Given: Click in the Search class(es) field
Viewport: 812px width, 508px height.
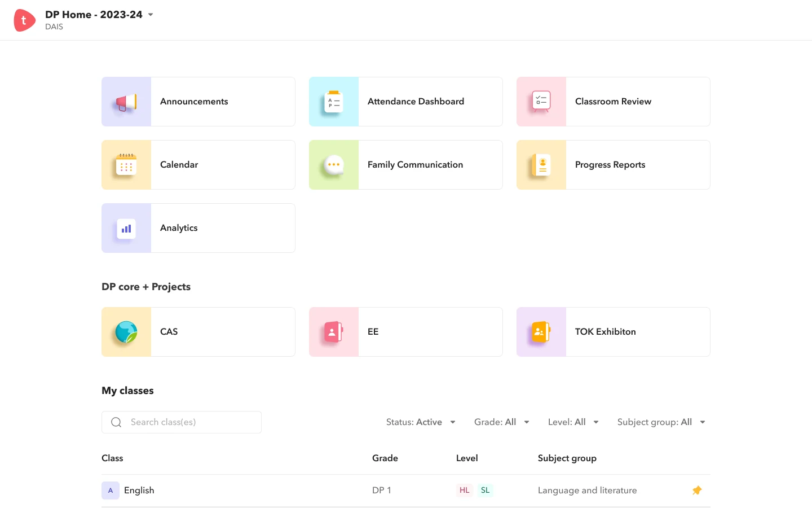Looking at the screenshot, I should pyautogui.click(x=182, y=422).
